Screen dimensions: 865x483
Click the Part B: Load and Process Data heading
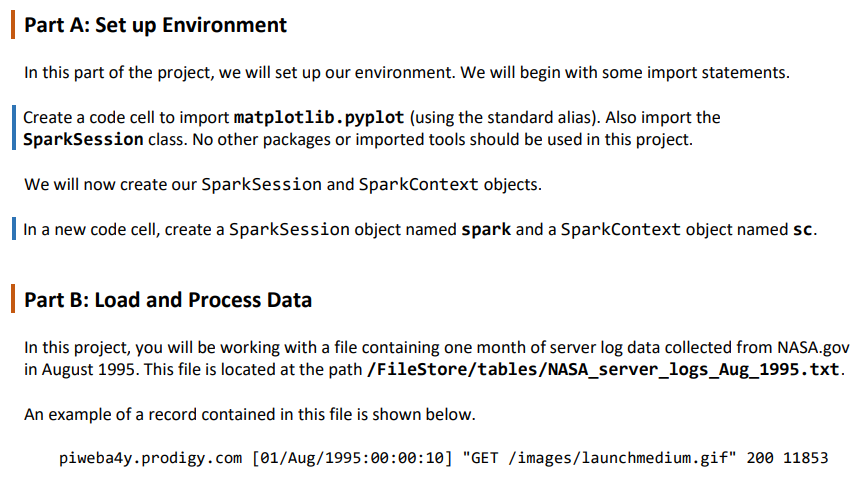168,300
